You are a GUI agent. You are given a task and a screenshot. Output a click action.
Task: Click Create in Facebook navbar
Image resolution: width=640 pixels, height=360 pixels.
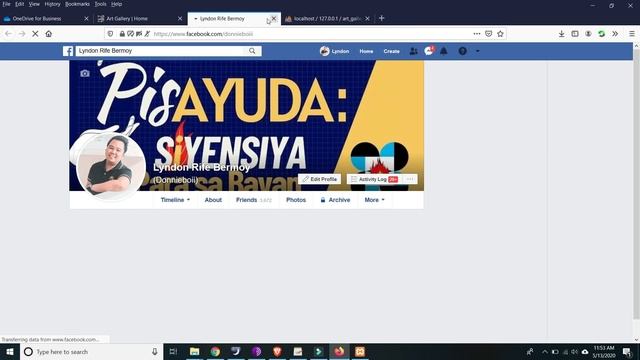point(391,51)
